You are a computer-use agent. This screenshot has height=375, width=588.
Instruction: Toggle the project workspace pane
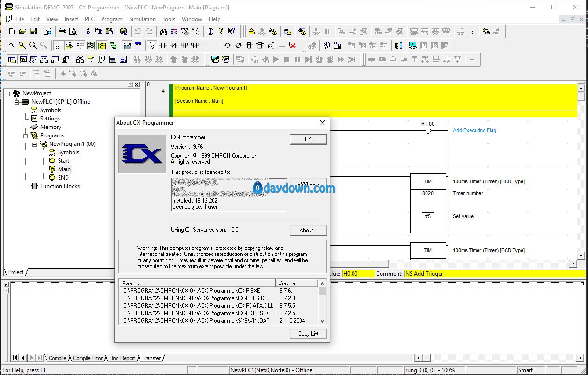[x=12, y=60]
